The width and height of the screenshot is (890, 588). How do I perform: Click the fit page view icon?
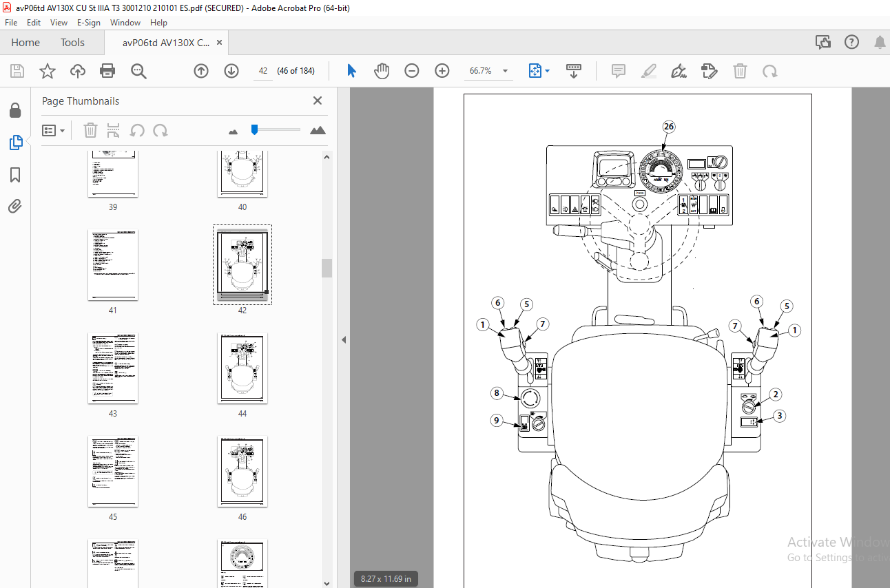pos(535,71)
